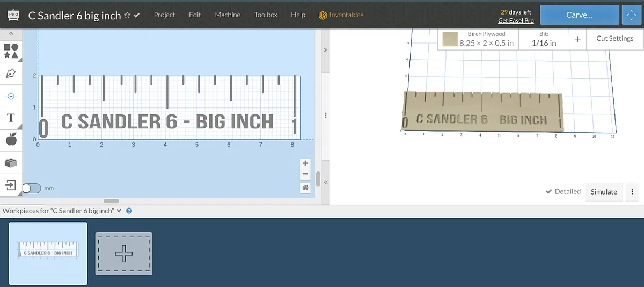Open the Shapes tool

[11, 51]
